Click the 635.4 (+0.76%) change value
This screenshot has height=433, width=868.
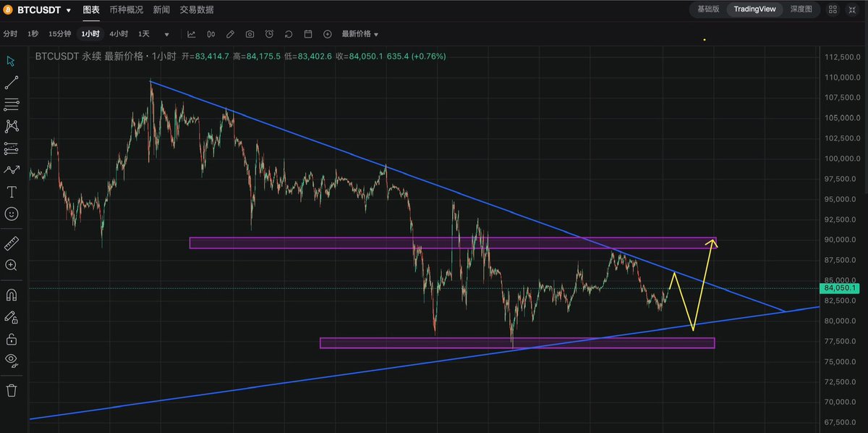416,56
